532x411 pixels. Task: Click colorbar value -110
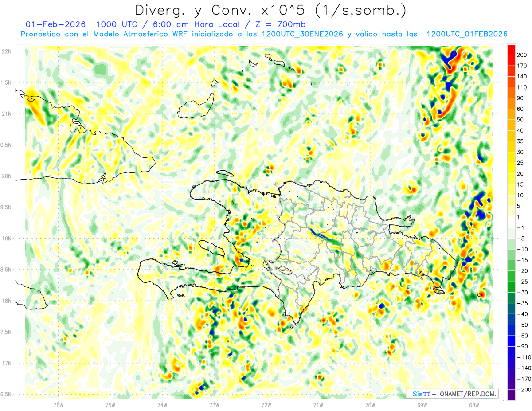coord(525,357)
